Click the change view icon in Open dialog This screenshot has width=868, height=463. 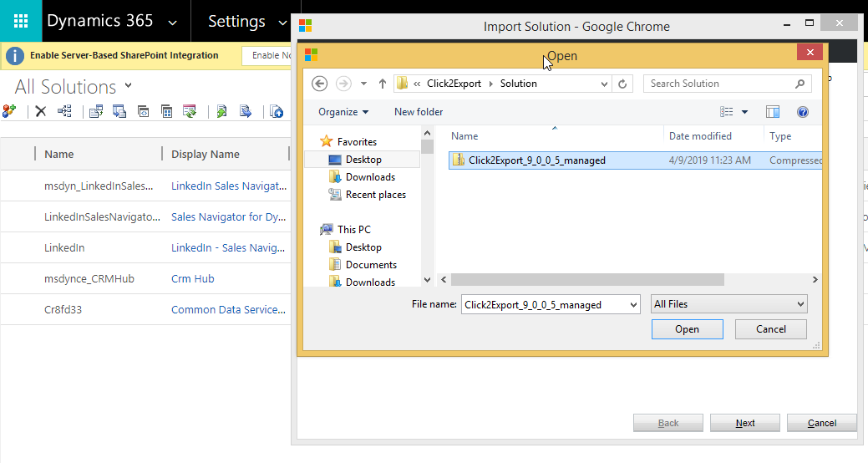[726, 112]
